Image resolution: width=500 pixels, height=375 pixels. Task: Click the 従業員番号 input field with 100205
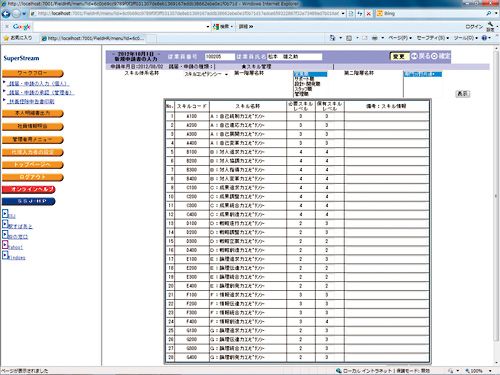tap(220, 57)
